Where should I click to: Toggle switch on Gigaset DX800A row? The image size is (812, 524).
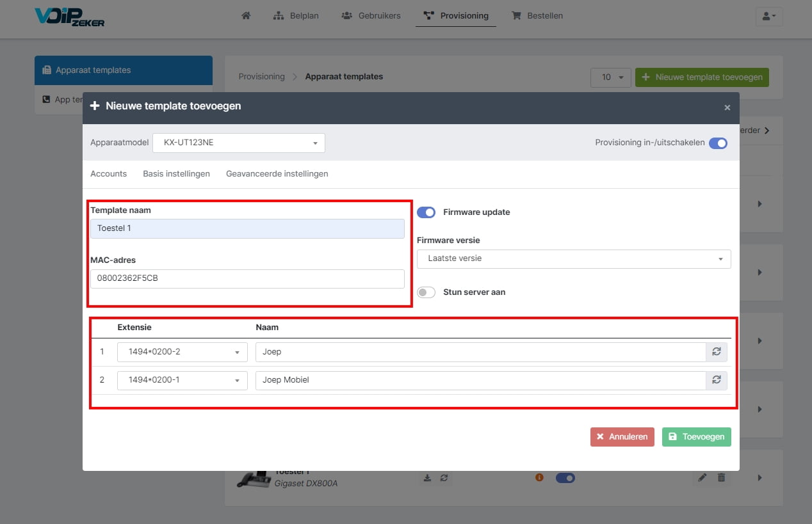[565, 478]
